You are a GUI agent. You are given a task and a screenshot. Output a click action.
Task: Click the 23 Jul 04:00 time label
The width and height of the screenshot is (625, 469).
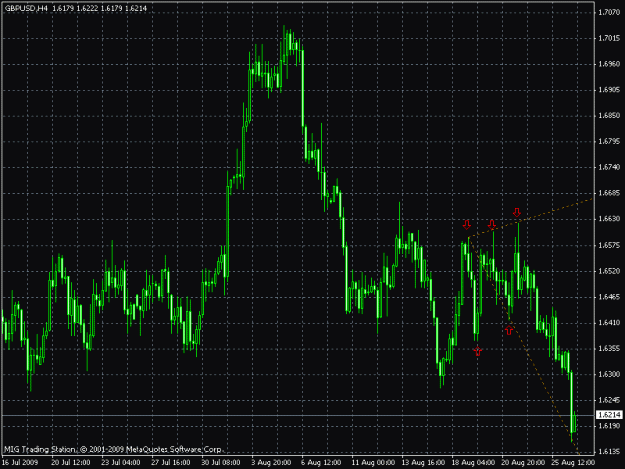click(x=120, y=462)
